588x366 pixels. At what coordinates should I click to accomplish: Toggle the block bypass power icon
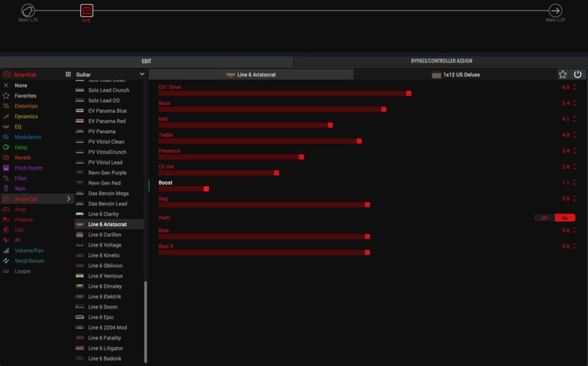[x=578, y=75]
